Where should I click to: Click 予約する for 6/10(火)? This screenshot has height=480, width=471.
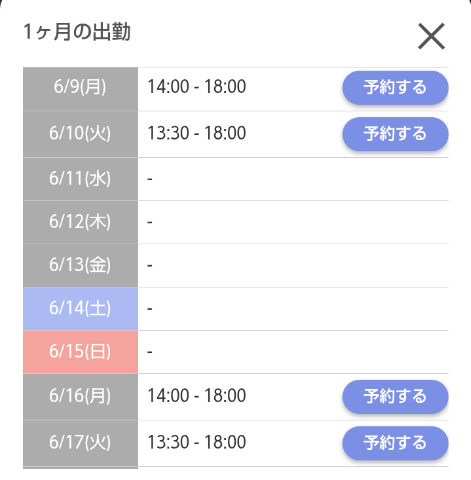click(x=395, y=134)
